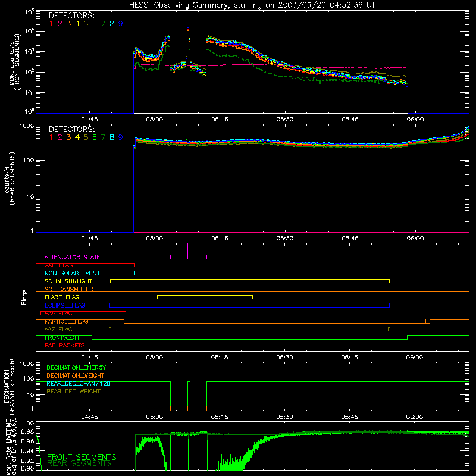
Task: Select dark green detector 7 in the rear segments legend
Action: pos(103,137)
